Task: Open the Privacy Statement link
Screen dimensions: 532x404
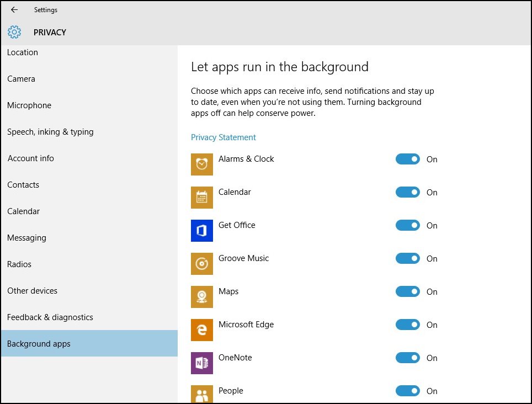Action: 224,137
